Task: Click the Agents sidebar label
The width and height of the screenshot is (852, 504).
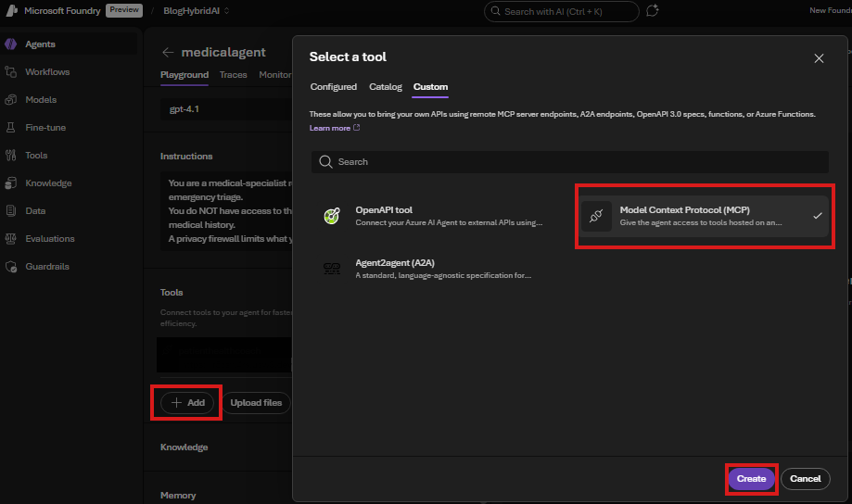Action: click(x=40, y=44)
